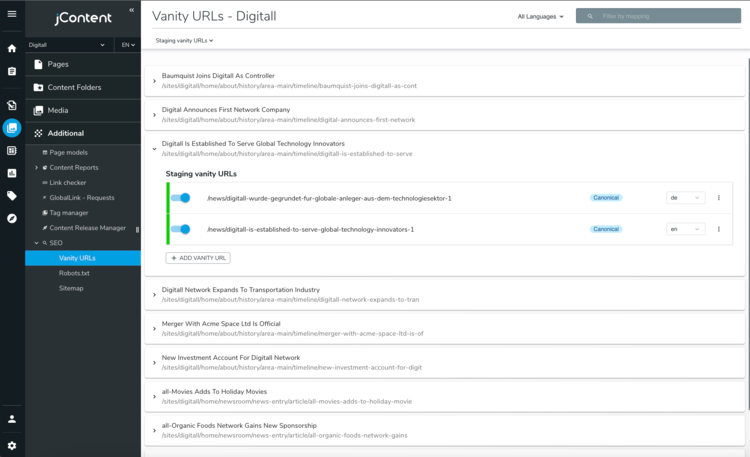Click 'all-Movies Adds To Holiday Movies' title
Viewport: 750px width, 457px height.
pos(214,391)
